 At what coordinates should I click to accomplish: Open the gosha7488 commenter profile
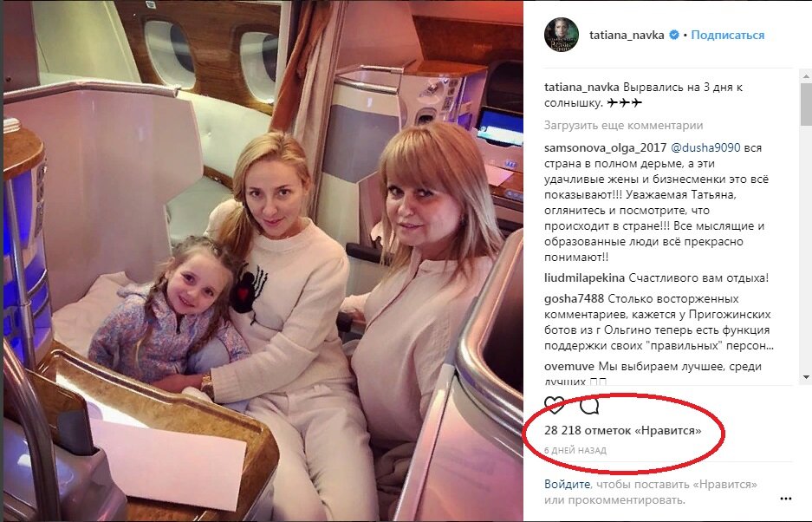(x=575, y=298)
